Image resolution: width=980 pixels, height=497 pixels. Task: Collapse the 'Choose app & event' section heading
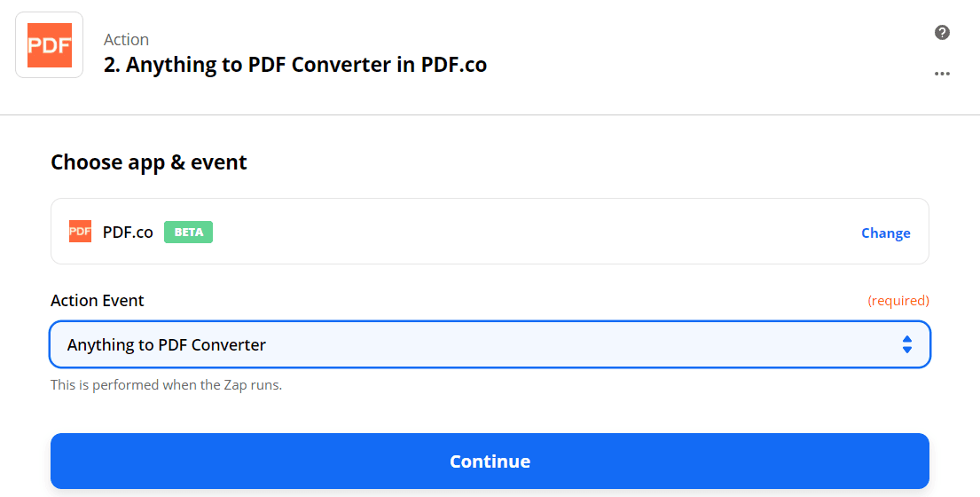pyautogui.click(x=149, y=162)
